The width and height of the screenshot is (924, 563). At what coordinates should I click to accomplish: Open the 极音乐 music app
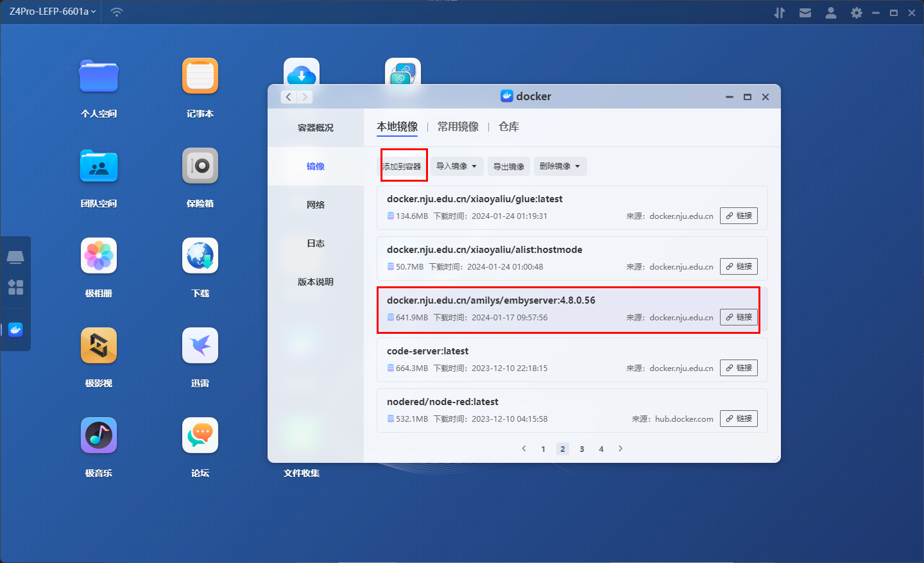click(99, 436)
